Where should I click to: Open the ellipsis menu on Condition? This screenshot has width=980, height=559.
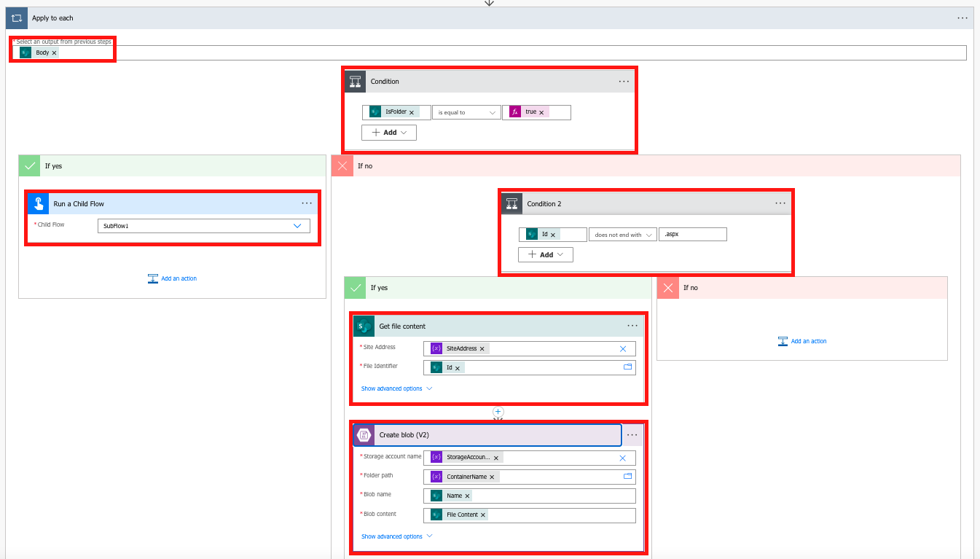pyautogui.click(x=624, y=81)
